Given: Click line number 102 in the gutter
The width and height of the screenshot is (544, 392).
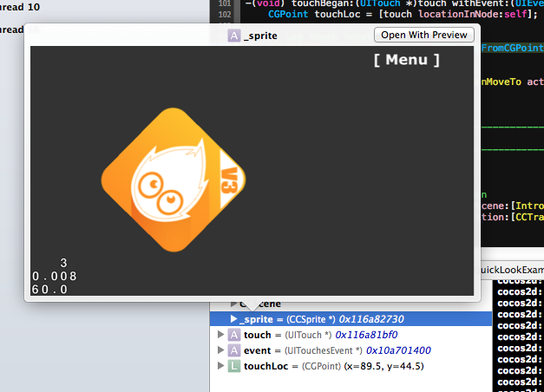Looking at the screenshot, I should [x=225, y=14].
